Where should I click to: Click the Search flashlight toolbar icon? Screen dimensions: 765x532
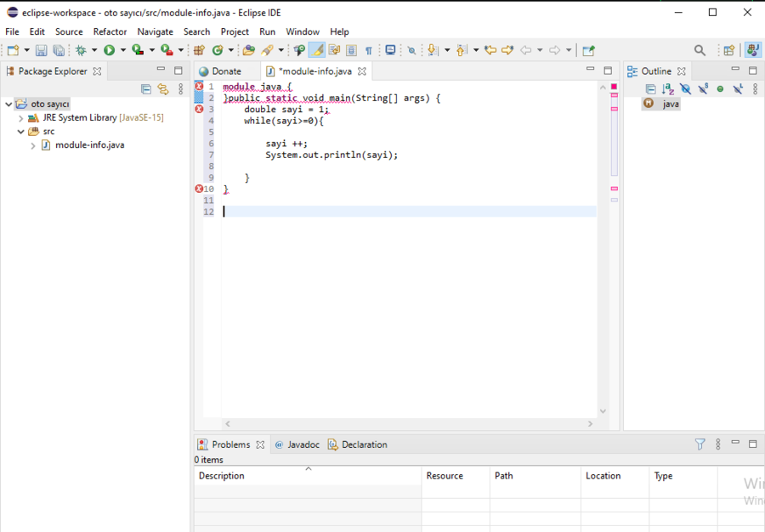268,50
